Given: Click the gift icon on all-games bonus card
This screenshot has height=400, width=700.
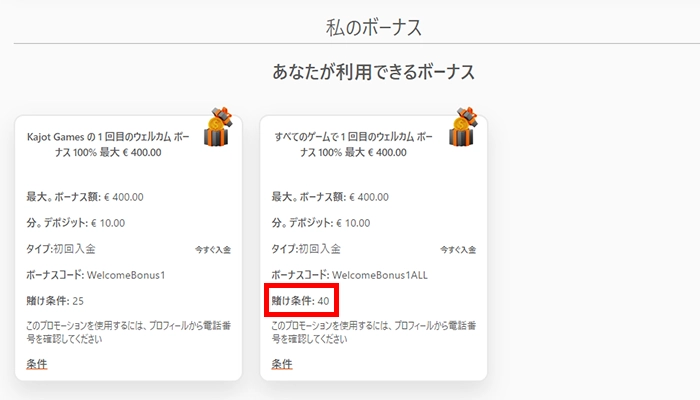Looking at the screenshot, I should [x=463, y=128].
